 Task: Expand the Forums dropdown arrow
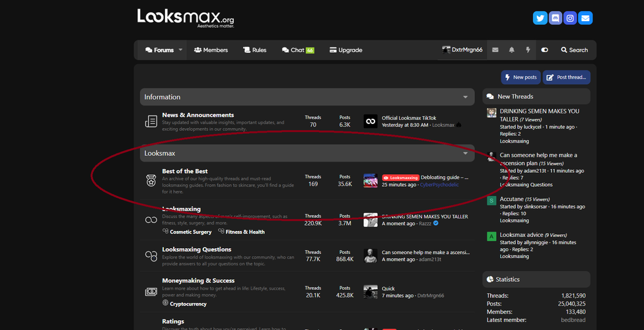[180, 50]
